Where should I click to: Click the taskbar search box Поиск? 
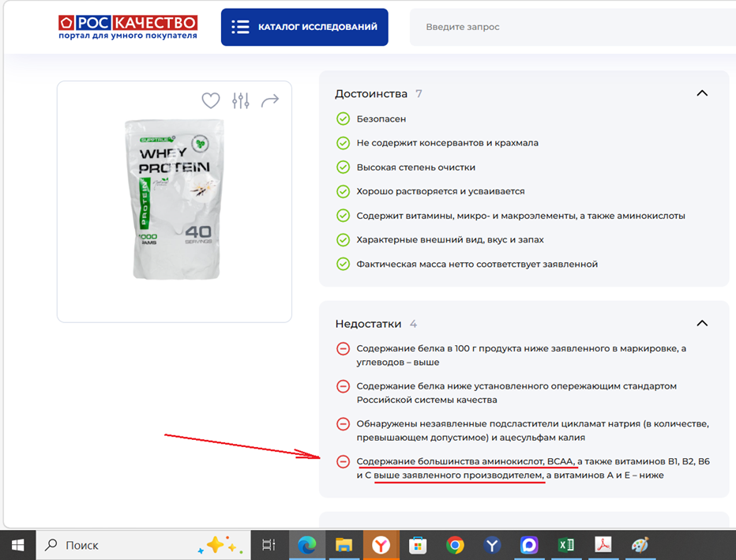pos(143,545)
